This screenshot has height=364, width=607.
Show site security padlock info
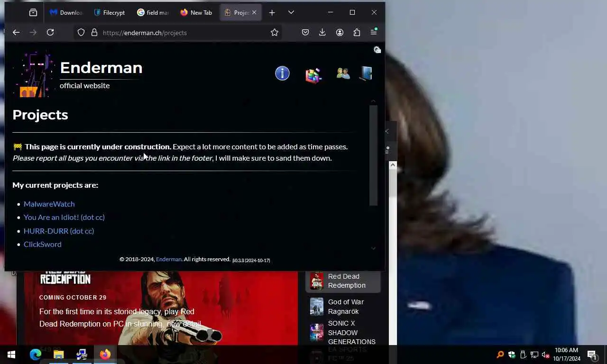click(x=94, y=32)
